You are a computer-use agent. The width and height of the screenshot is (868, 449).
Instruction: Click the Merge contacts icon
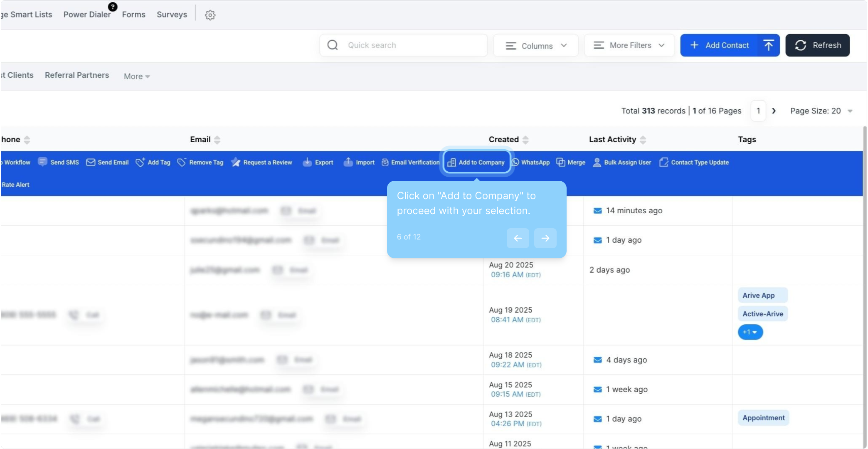[x=561, y=162]
